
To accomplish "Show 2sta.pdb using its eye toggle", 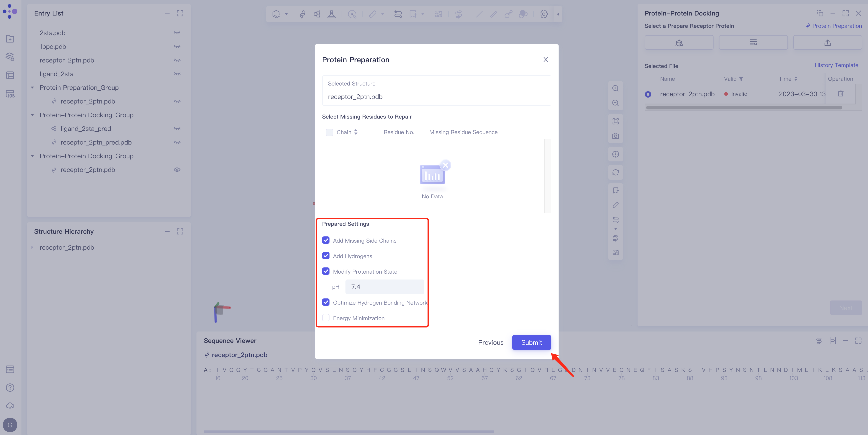I will click(x=177, y=33).
